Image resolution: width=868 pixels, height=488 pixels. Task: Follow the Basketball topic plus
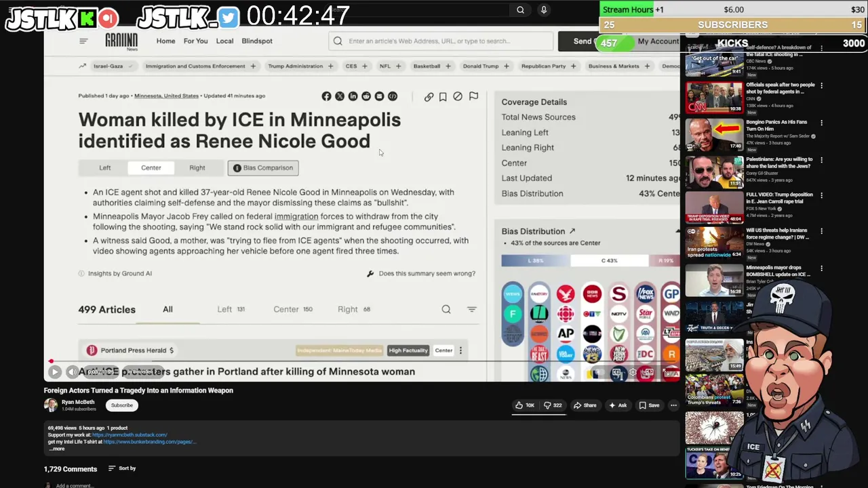point(448,66)
